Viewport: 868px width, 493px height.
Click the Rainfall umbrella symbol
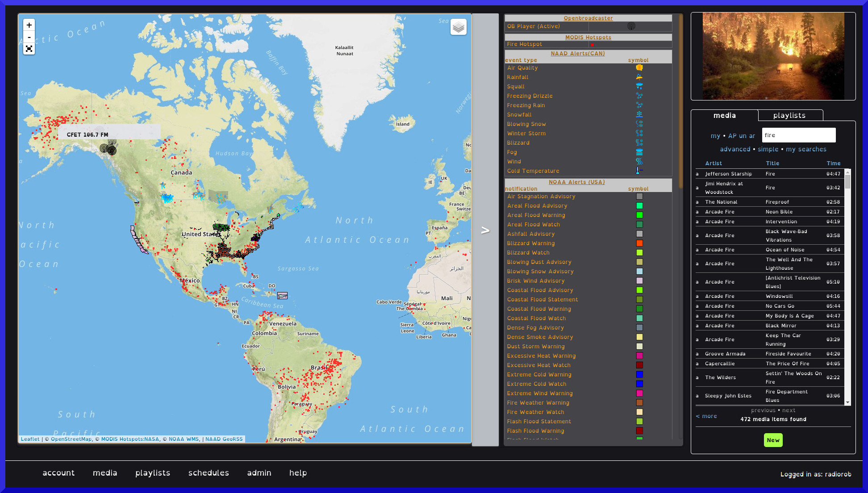[639, 77]
